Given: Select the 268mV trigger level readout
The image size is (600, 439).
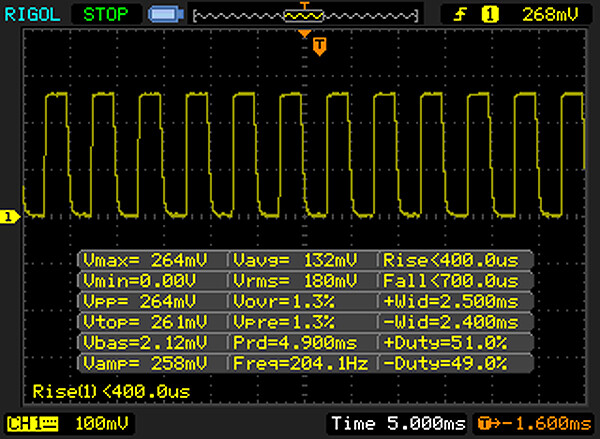Looking at the screenshot, I should coord(549,14).
